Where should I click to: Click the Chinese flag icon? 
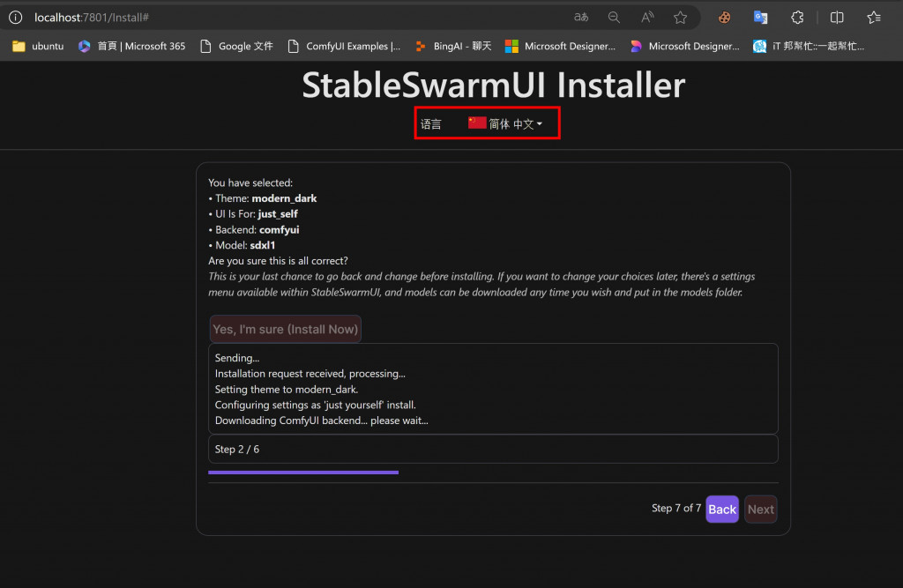click(x=477, y=123)
